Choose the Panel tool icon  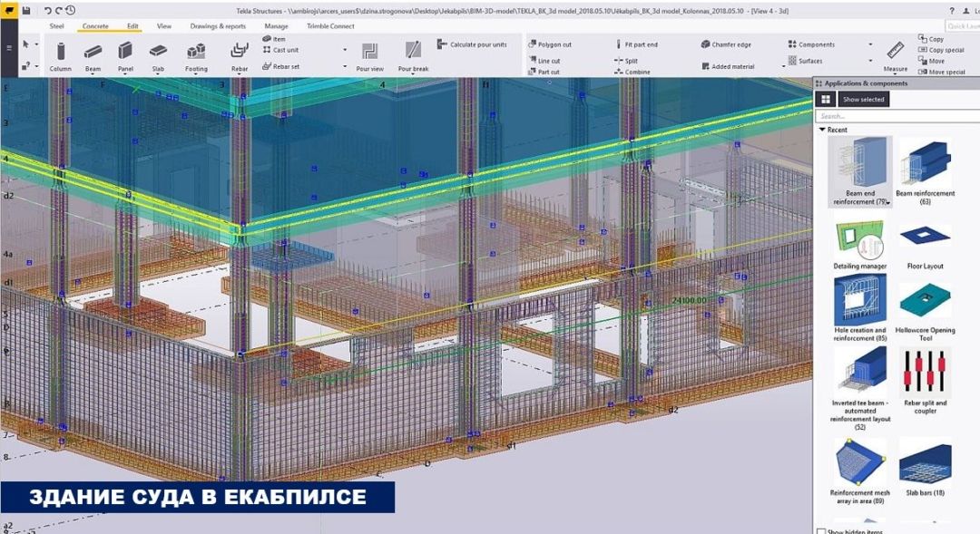pos(125,54)
